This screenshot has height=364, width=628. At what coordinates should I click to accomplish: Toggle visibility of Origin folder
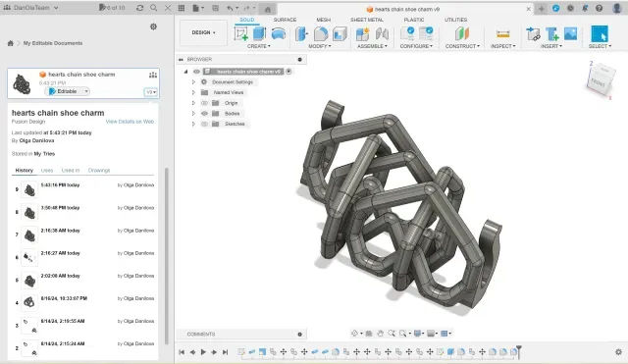coord(204,103)
